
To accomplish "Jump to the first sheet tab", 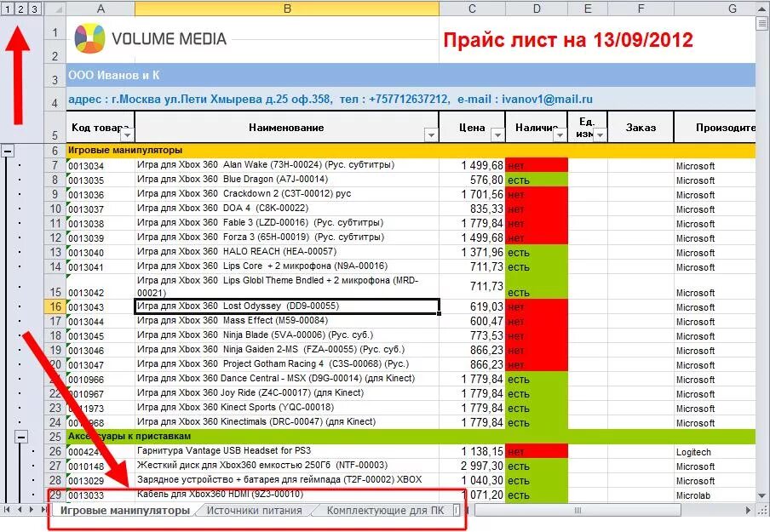I will 7,510.
